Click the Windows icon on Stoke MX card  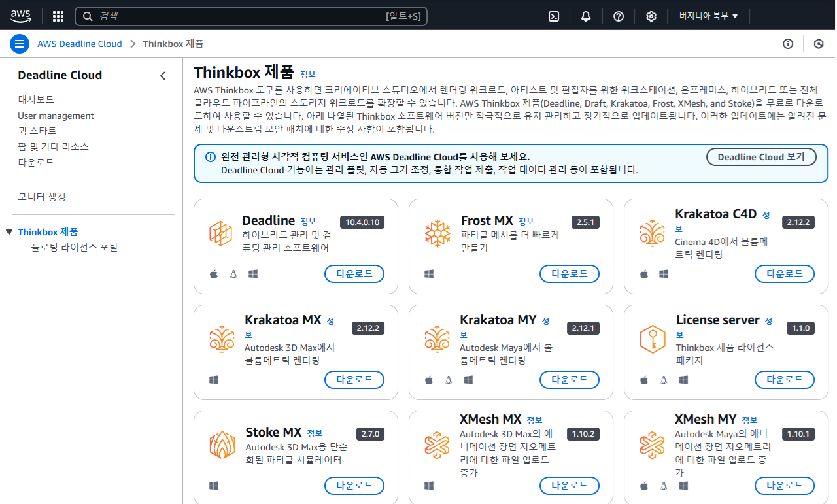click(x=214, y=486)
